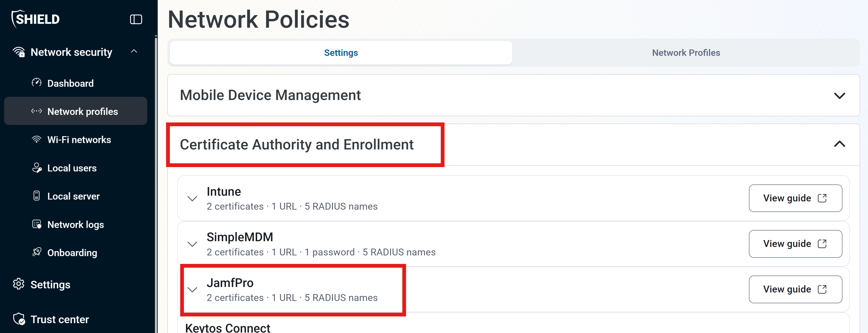Open View guide for Intune
Screen dimensions: 868x333
click(795, 198)
